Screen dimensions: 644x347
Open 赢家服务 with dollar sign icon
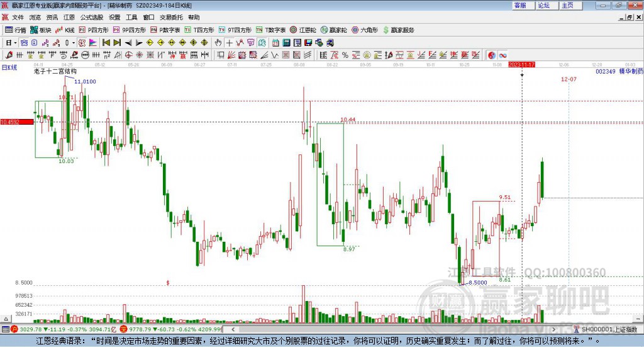pyautogui.click(x=398, y=30)
